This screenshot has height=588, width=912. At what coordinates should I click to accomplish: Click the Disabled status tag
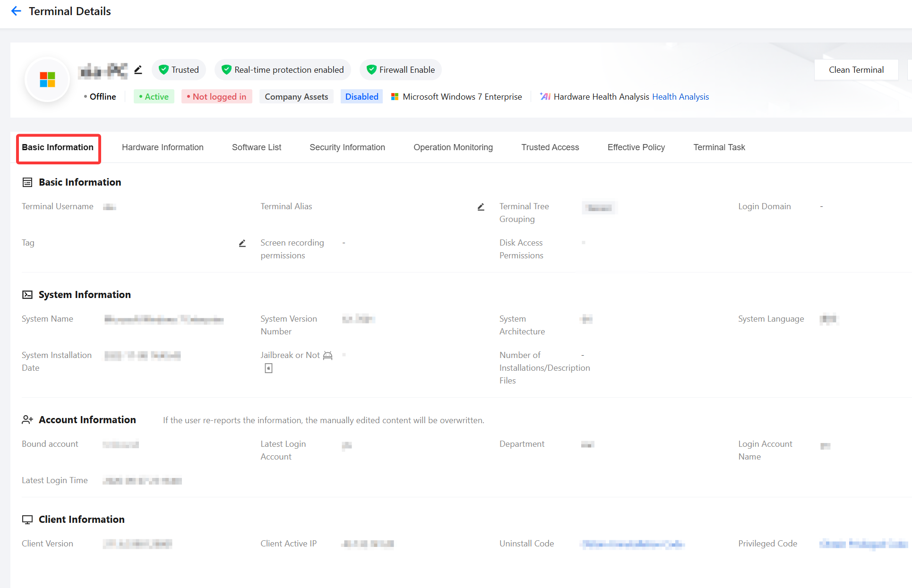(x=361, y=97)
